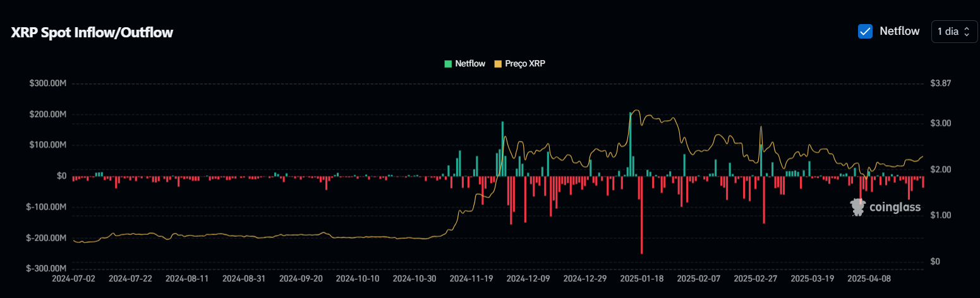Click the 2024-10-30 date label
Screen dimensions: 980x298
414,278
